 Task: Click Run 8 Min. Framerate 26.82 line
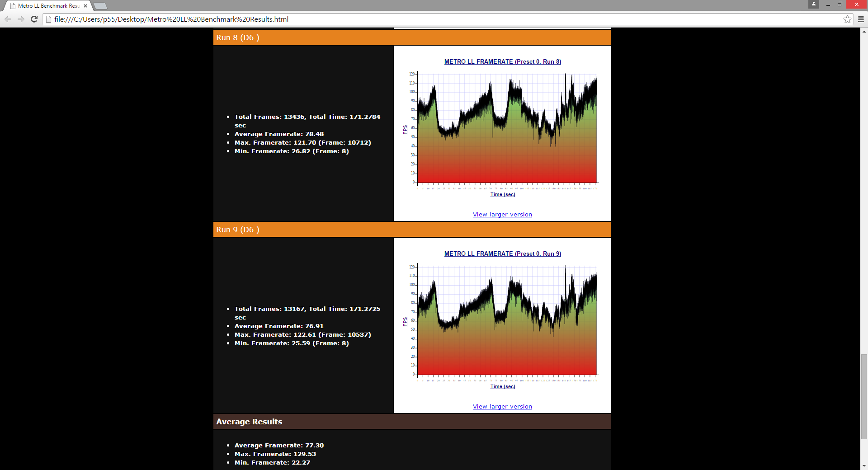click(x=292, y=151)
